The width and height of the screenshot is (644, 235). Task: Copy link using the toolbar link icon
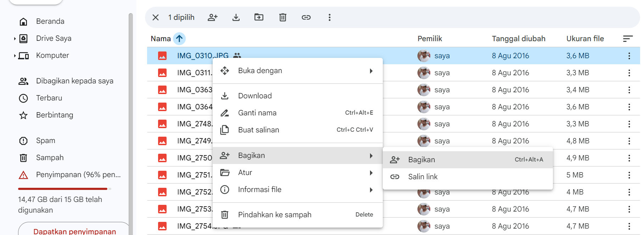click(306, 17)
